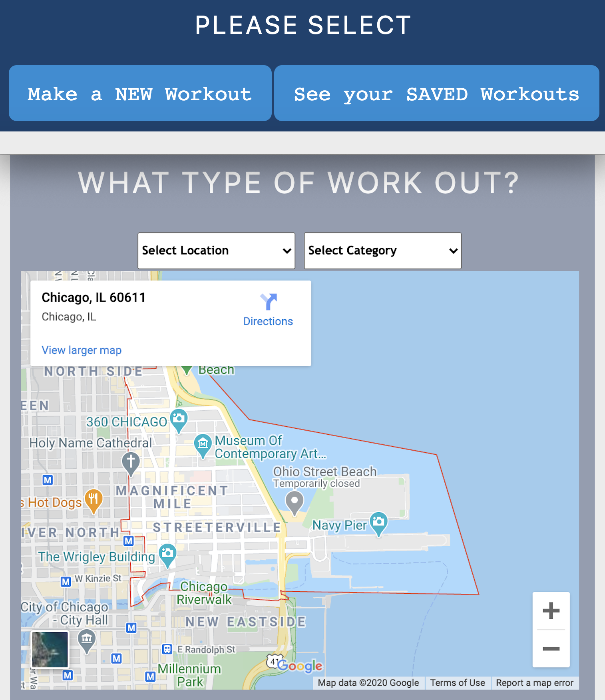Click the Navy Pier label
Screen dimensions: 605x700
click(x=339, y=525)
